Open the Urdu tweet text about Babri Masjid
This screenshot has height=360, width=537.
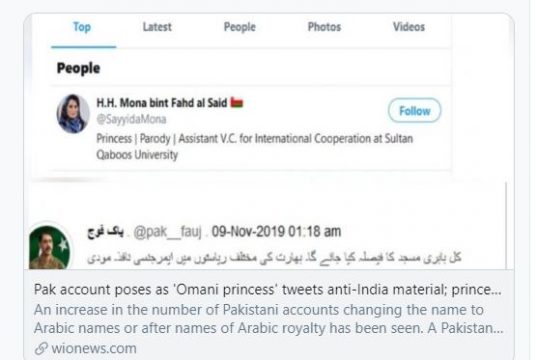pos(275,258)
